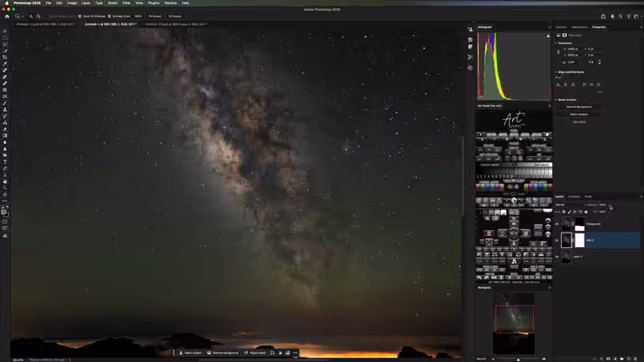Image resolution: width=644 pixels, height=362 pixels.
Task: Click the zoom out magnifier icon
Action: click(x=38, y=16)
